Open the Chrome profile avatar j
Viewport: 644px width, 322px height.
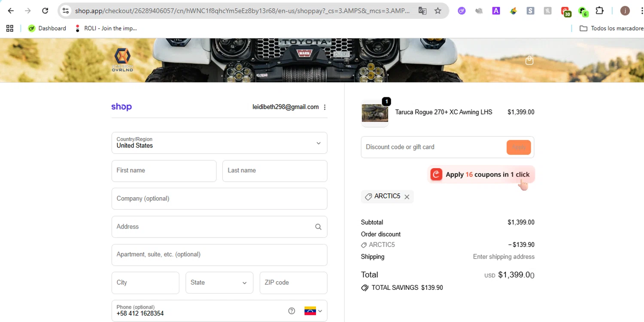click(x=625, y=11)
